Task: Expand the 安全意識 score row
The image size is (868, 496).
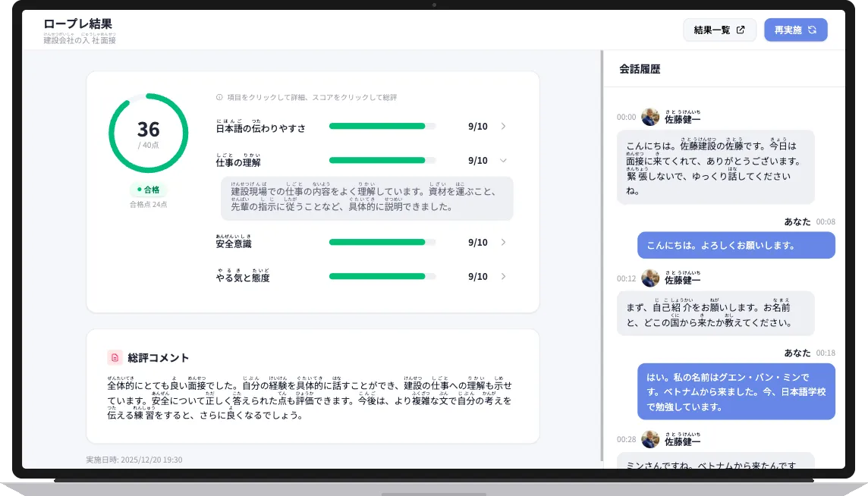Action: 503,243
